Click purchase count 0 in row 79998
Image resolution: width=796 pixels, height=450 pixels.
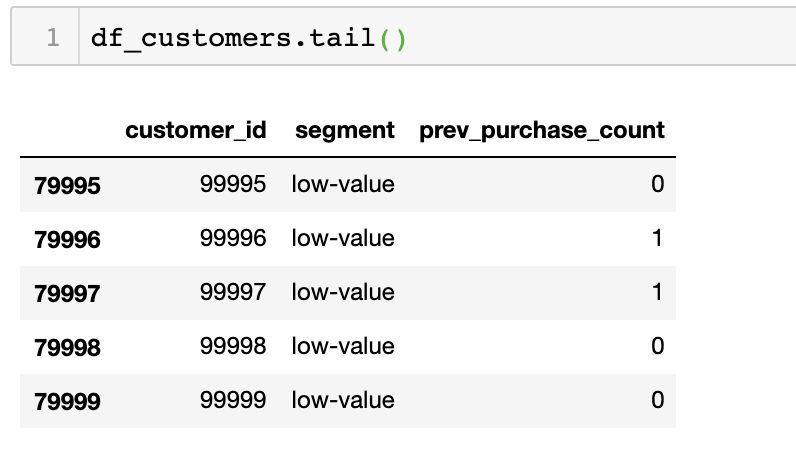(x=657, y=346)
